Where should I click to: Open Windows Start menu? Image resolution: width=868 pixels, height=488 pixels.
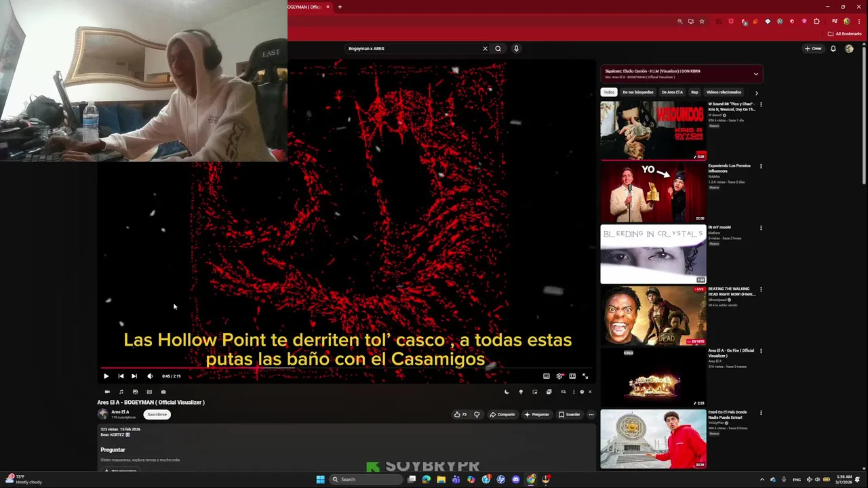(320, 479)
